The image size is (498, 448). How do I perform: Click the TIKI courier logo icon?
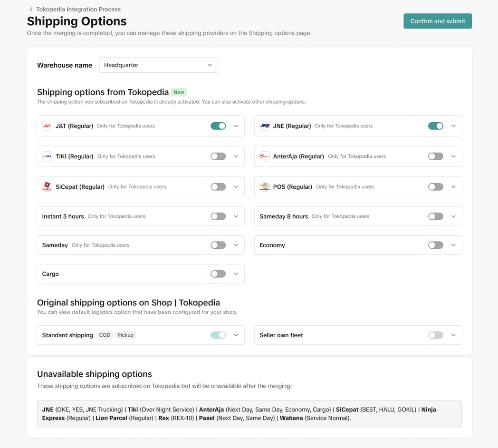pyautogui.click(x=47, y=156)
